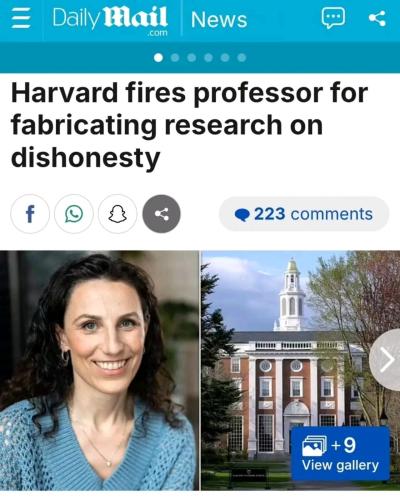Open the photo of smiling woman
The image size is (400, 500).
pos(99,370)
